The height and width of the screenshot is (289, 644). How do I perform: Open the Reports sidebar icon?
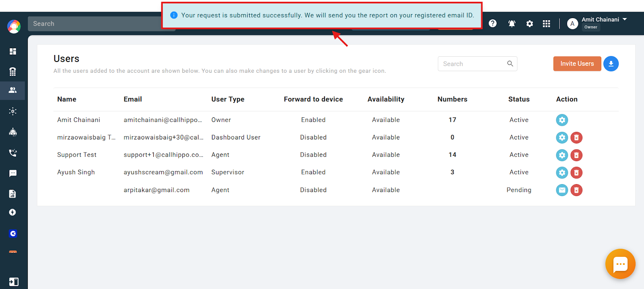point(13,194)
